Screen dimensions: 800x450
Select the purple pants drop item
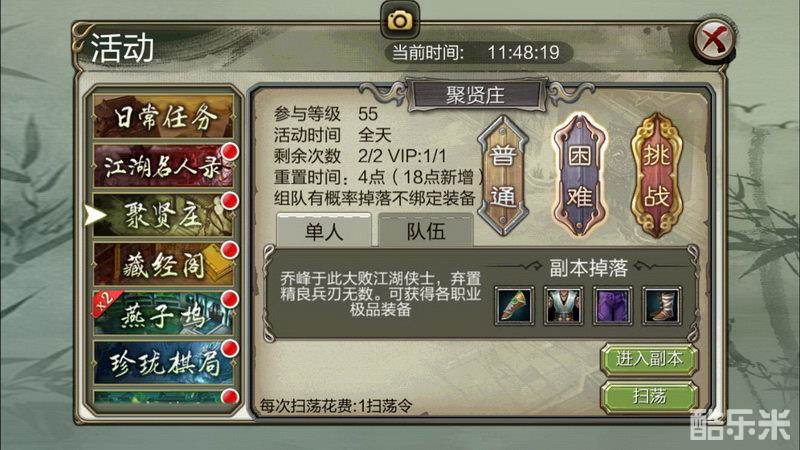coord(612,306)
